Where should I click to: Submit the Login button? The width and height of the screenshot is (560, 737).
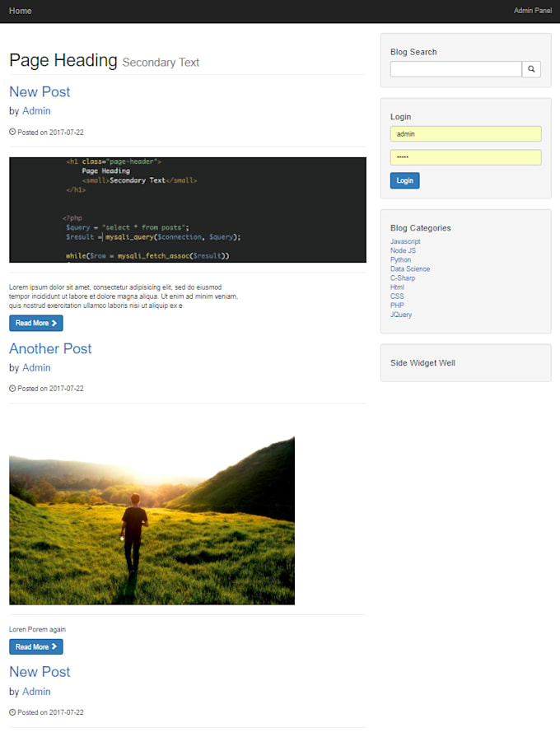tap(404, 180)
